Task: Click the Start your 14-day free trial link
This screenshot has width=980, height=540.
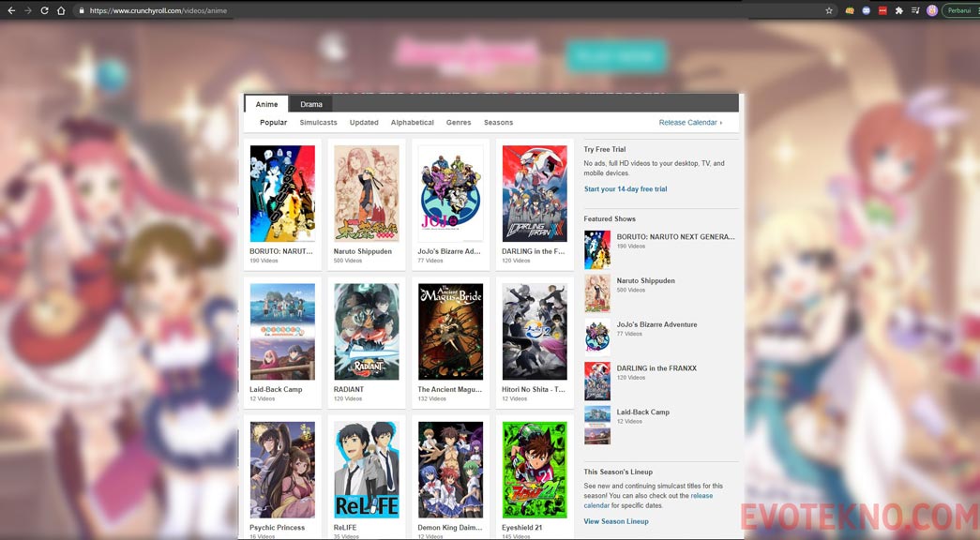Action: pyautogui.click(x=625, y=188)
